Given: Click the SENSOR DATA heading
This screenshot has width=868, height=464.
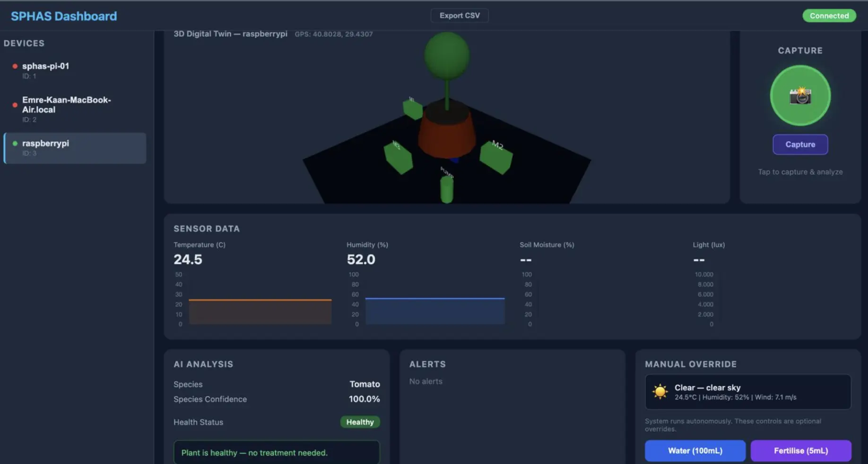Looking at the screenshot, I should pos(207,229).
